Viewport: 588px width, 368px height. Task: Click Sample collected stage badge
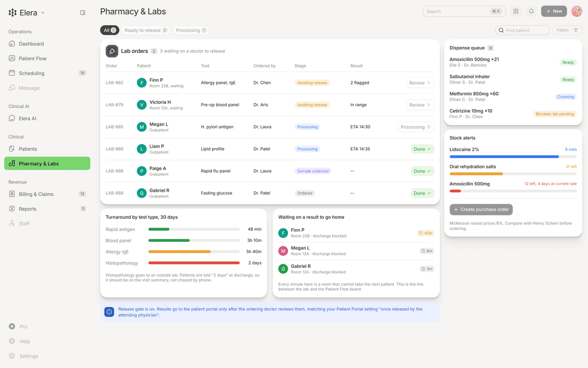tap(313, 171)
